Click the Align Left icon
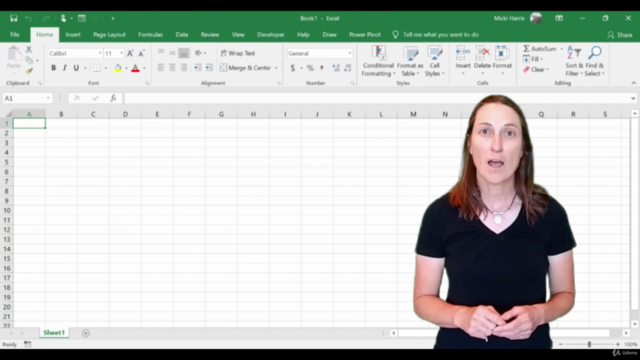 161,68
